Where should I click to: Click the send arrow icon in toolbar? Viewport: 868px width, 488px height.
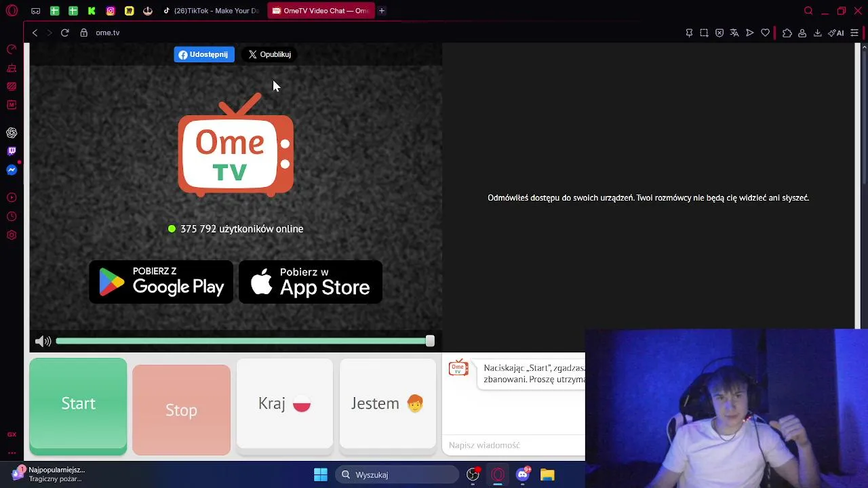click(x=750, y=33)
